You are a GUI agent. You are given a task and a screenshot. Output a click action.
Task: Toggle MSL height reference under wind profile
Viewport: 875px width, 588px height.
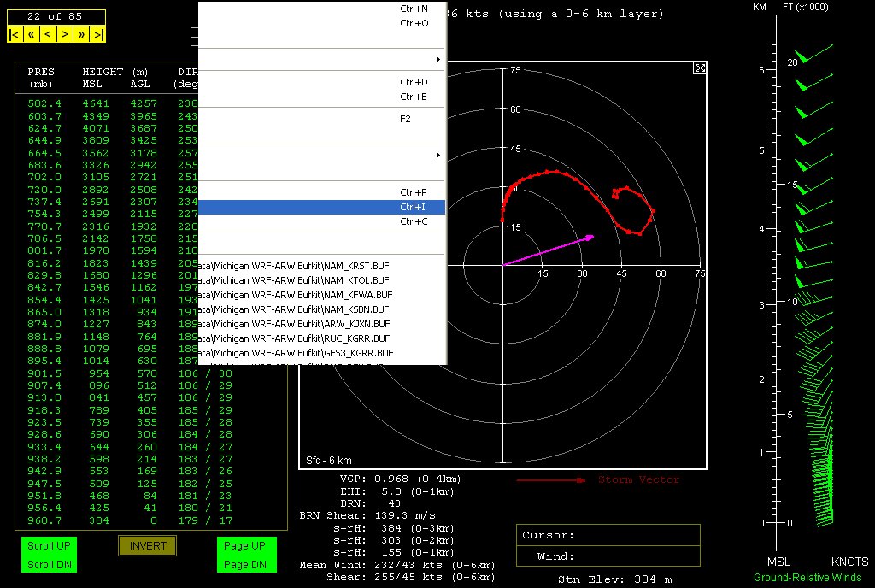click(x=778, y=562)
